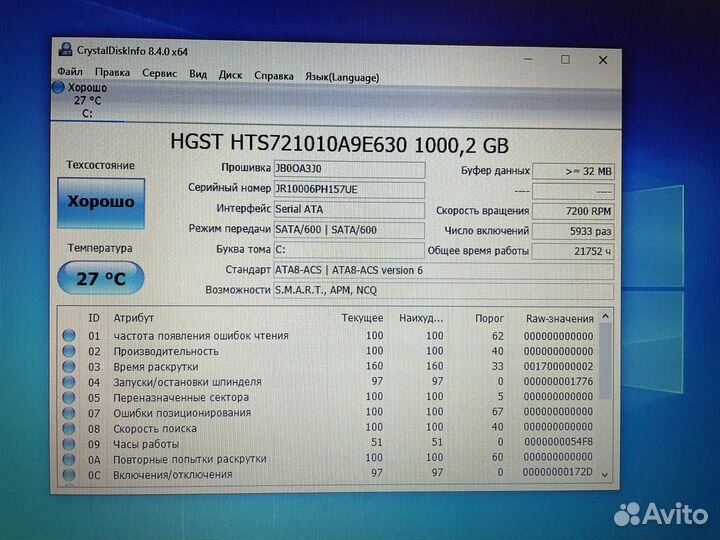Open the Язык(Language) menu

342,77
